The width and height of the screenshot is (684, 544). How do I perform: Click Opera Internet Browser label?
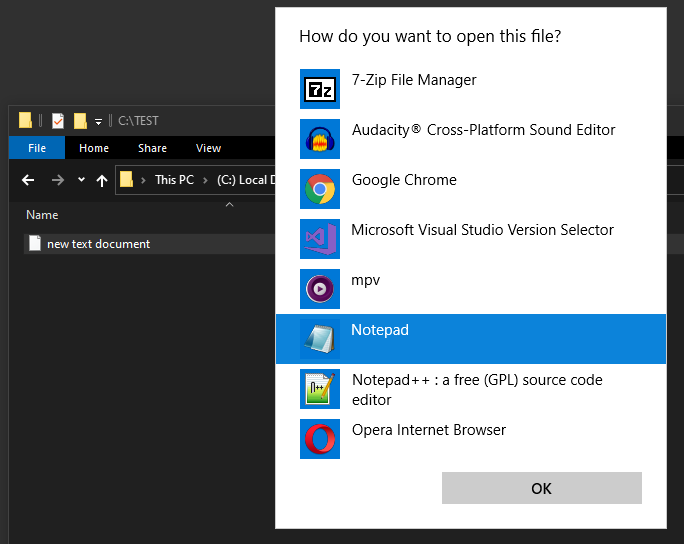429,430
